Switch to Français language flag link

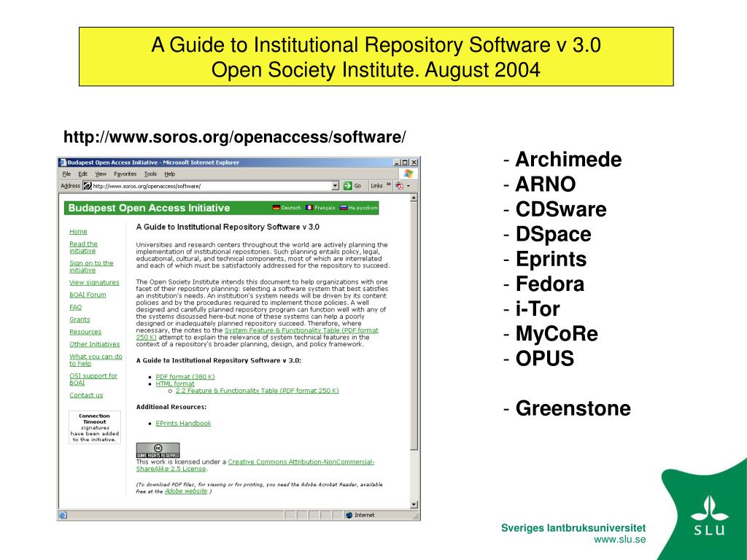tap(320, 208)
